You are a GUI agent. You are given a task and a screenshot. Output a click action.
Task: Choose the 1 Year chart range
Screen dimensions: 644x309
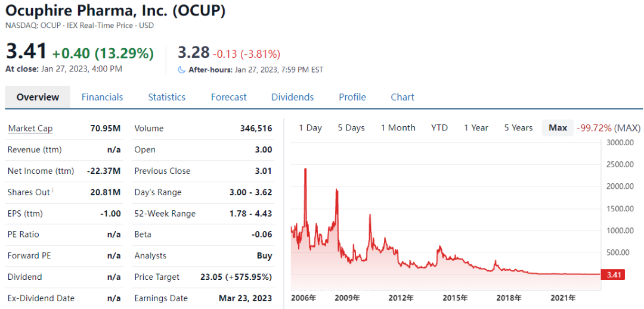(476, 127)
